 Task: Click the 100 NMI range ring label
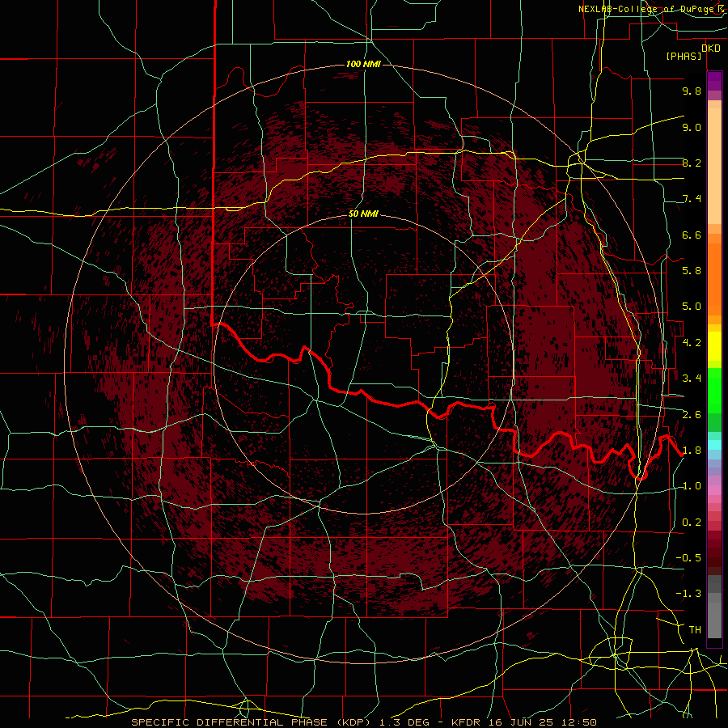[363, 64]
